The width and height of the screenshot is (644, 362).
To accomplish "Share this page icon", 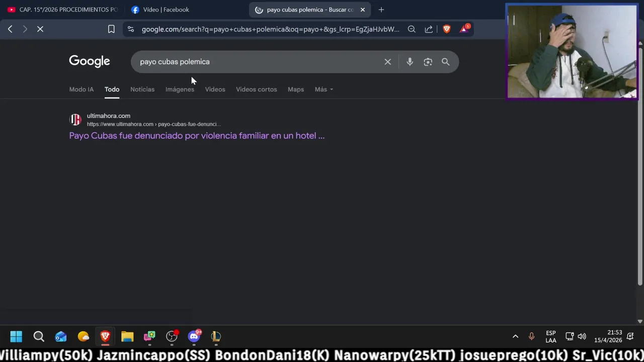I will pos(429,29).
